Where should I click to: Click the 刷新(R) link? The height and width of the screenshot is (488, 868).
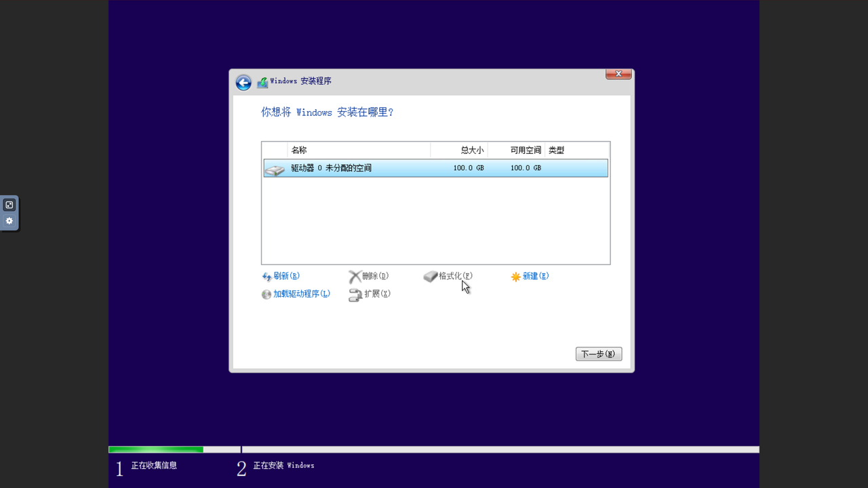point(286,276)
